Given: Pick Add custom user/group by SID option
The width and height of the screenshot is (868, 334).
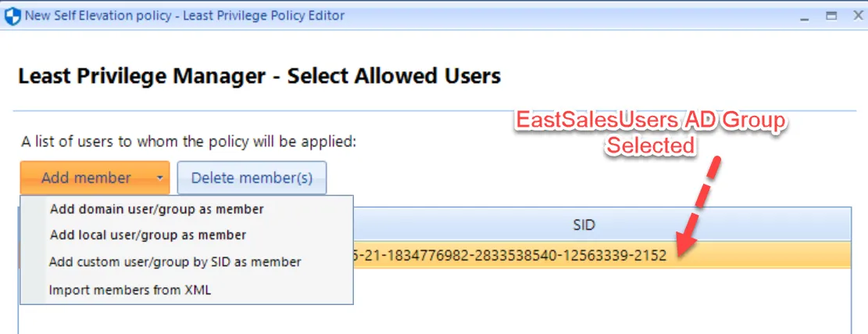Looking at the screenshot, I should 175,262.
